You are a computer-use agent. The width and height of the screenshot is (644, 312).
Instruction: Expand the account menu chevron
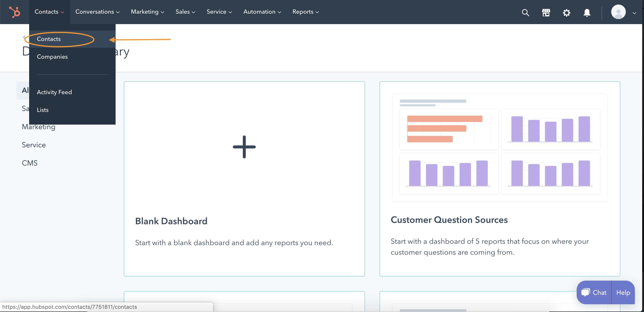(634, 13)
